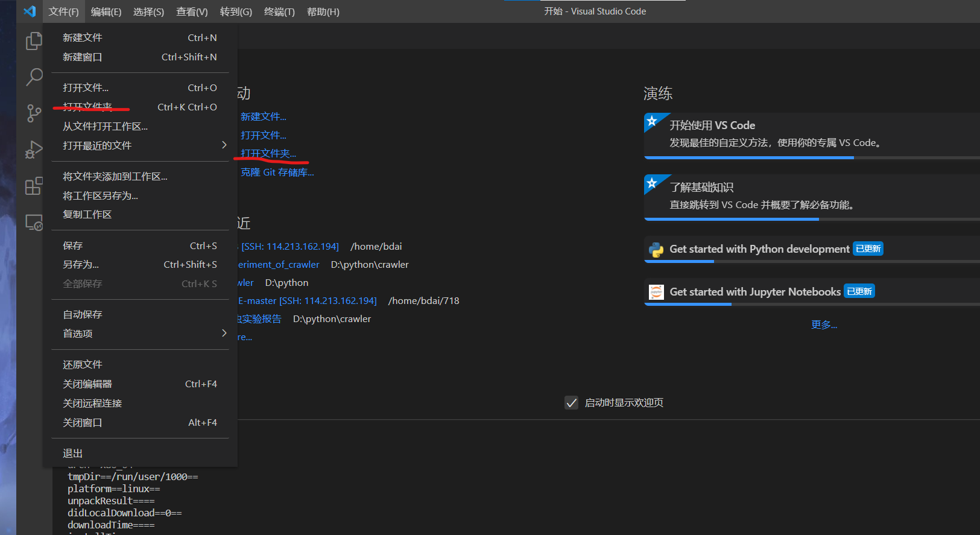Click 打开文件夹... link on welcome page
Screen dimensions: 980x535
[x=268, y=153]
